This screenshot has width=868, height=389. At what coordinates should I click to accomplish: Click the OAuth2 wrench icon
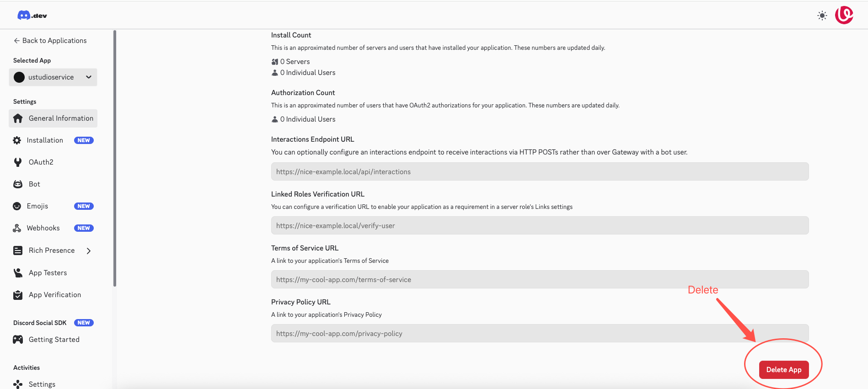coord(18,162)
